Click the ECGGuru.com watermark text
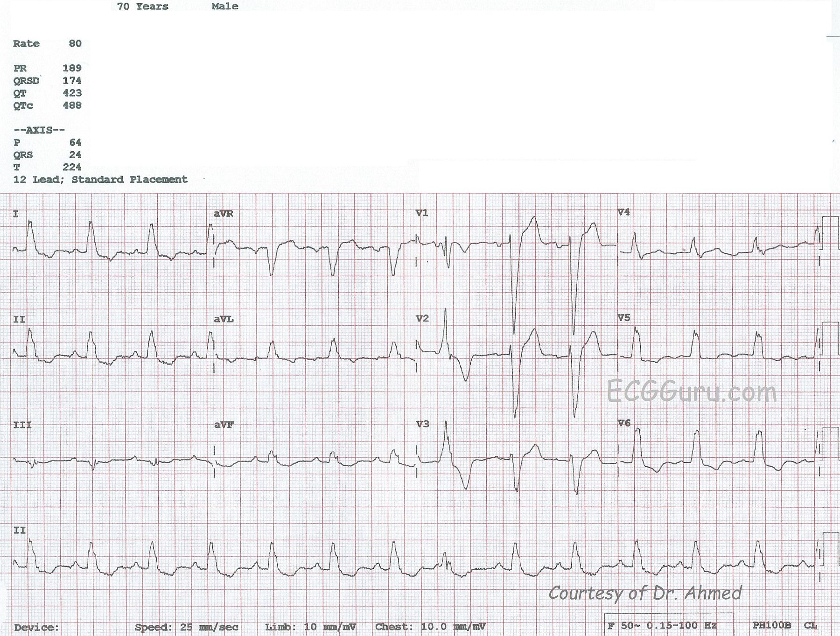The image size is (840, 636). pos(691,391)
